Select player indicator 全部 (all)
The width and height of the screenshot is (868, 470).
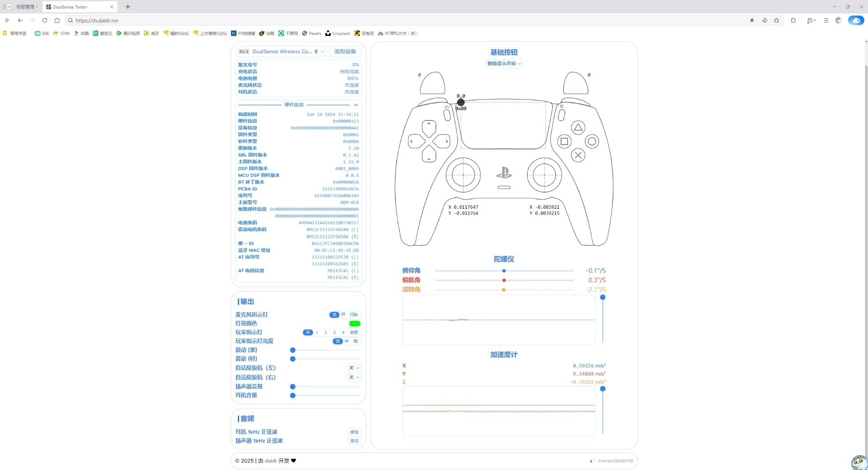354,333
